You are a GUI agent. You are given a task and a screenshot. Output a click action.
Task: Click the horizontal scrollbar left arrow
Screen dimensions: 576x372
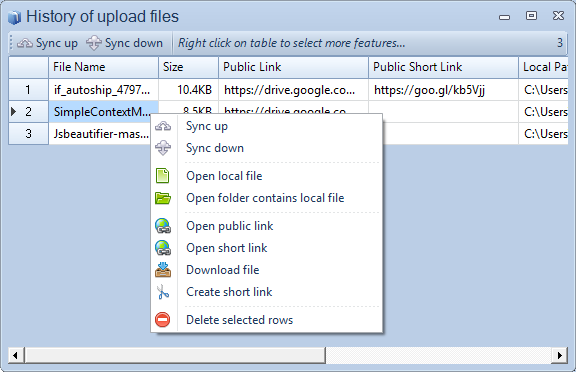pos(15,355)
